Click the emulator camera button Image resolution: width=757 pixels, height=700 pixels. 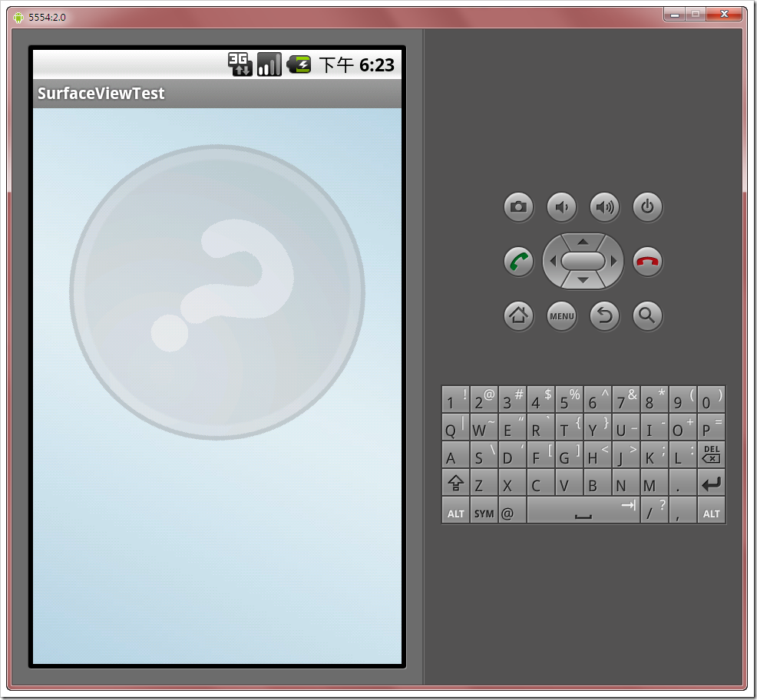(x=518, y=207)
